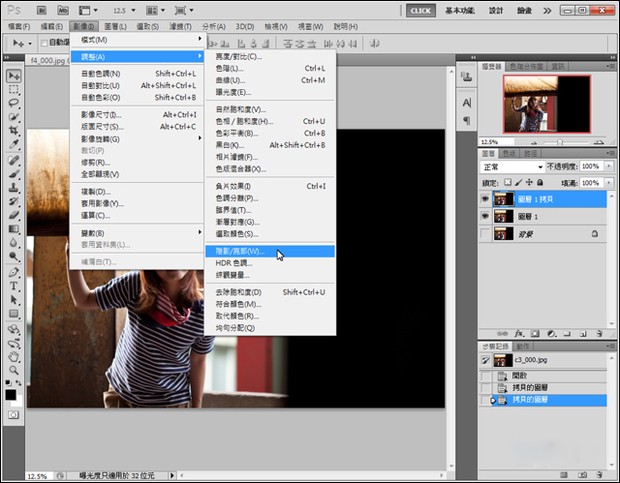
Task: Click the foreground black color swatch
Action: click(x=11, y=393)
